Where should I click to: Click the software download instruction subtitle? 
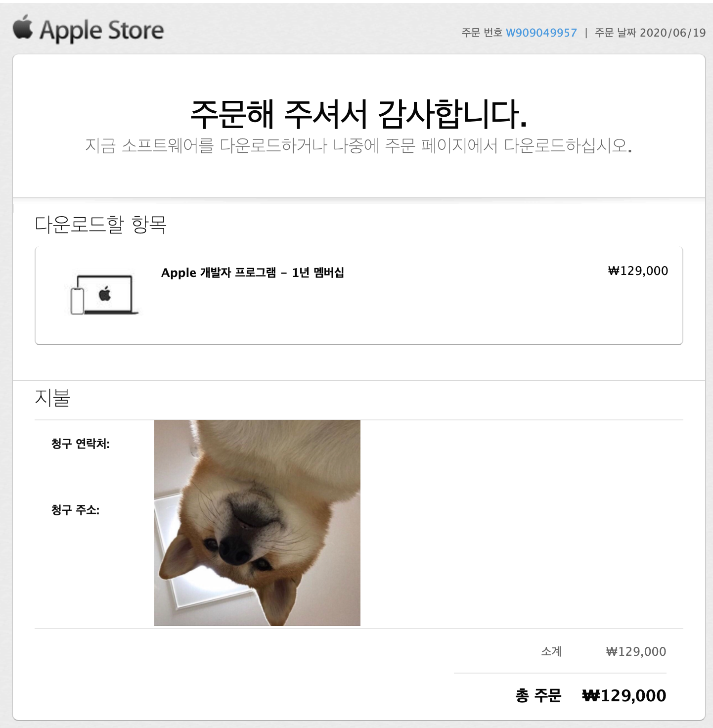click(358, 145)
